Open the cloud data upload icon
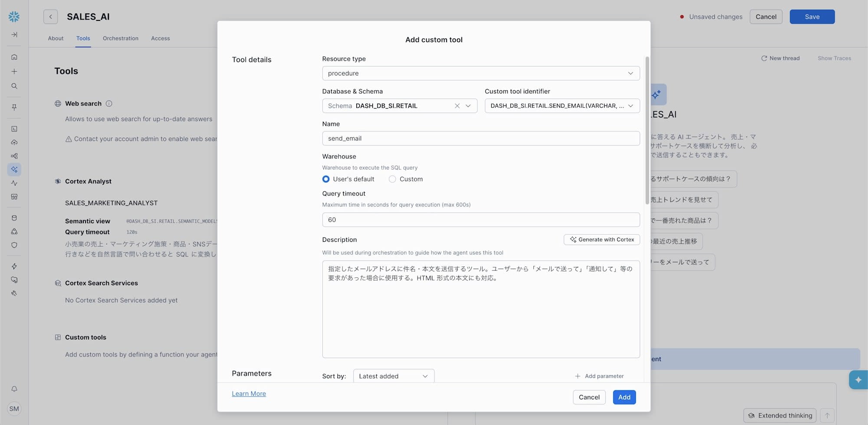868x425 pixels. (x=14, y=142)
